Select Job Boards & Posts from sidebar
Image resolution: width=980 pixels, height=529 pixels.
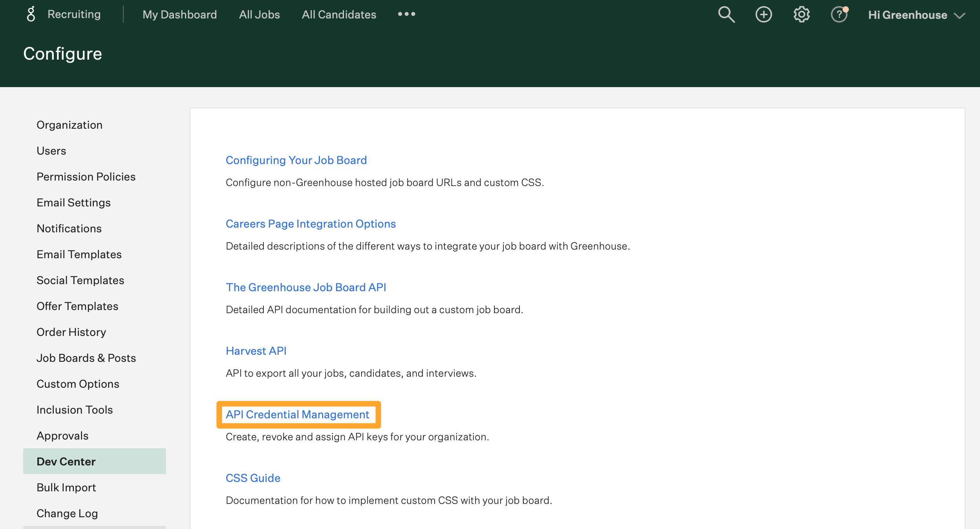(x=87, y=358)
